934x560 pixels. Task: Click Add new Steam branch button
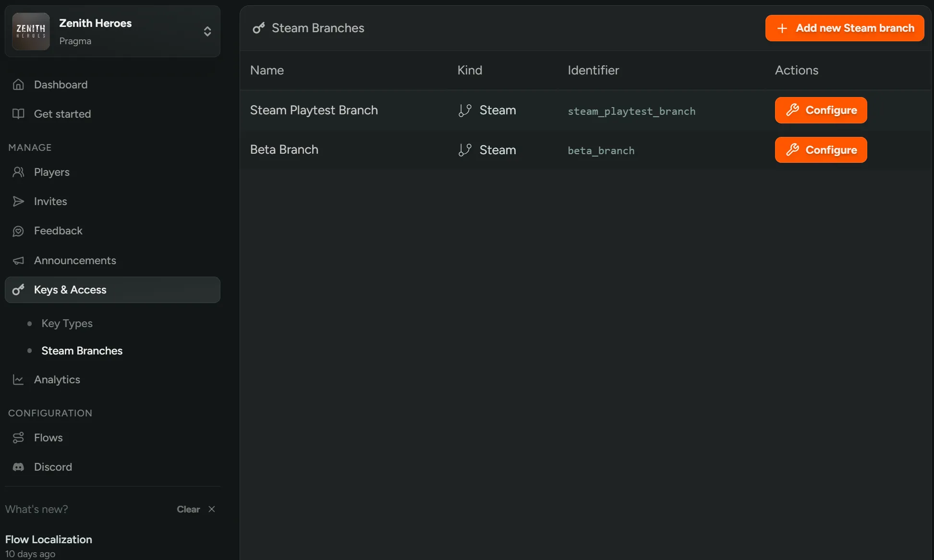point(844,28)
